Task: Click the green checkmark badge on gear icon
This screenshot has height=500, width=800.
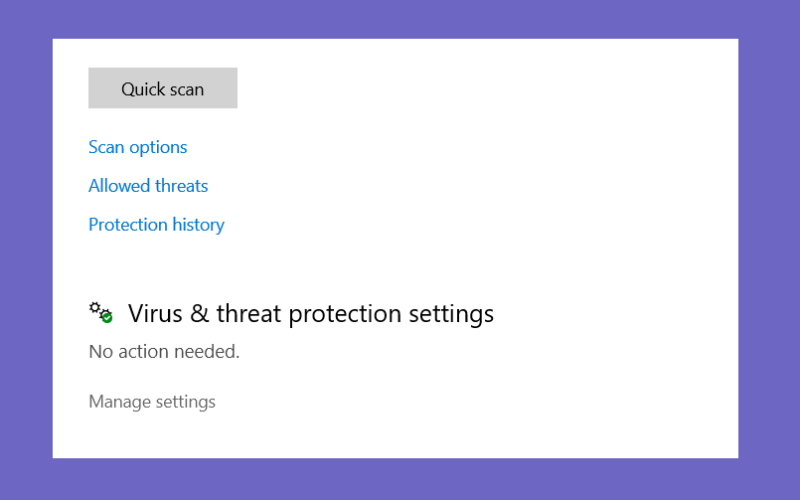Action: [107, 317]
